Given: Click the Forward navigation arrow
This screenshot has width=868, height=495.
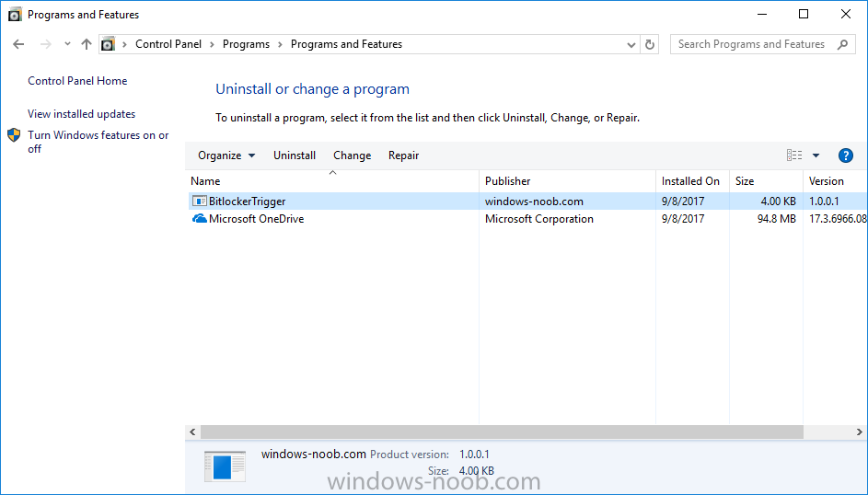Looking at the screenshot, I should tap(46, 44).
